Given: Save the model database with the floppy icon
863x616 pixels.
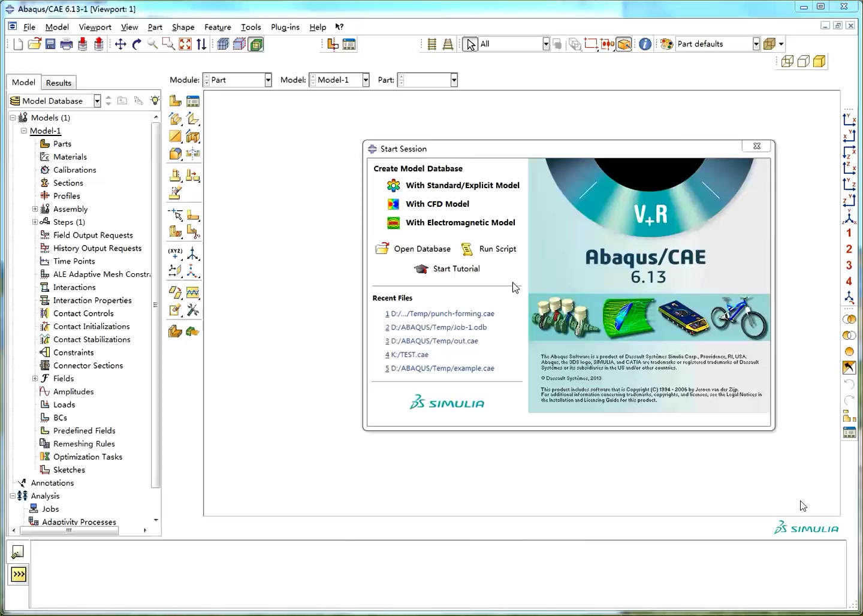Looking at the screenshot, I should (50, 44).
